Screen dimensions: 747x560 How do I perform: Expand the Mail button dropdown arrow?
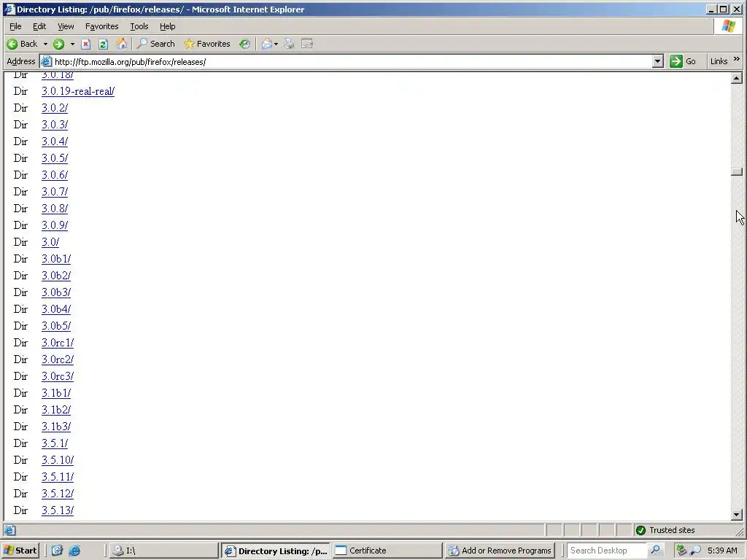(276, 44)
